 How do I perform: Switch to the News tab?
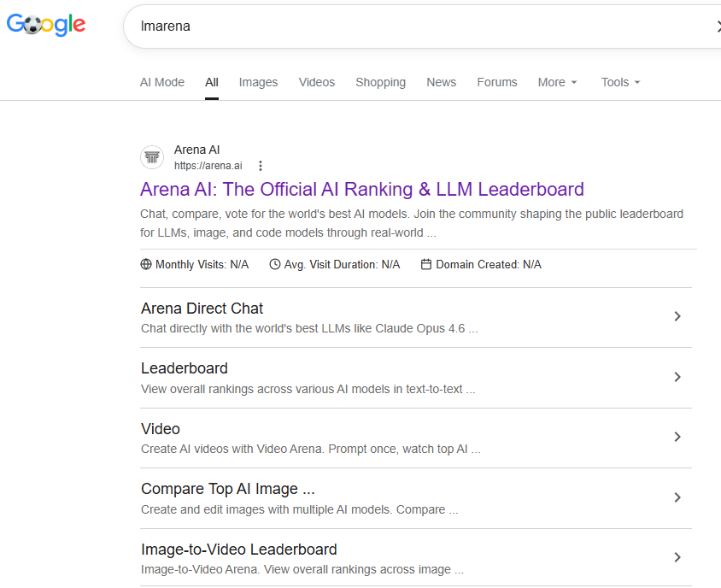442,82
